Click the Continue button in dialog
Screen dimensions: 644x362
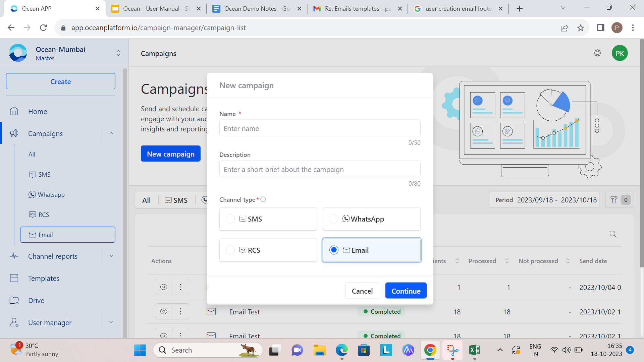pos(406,291)
